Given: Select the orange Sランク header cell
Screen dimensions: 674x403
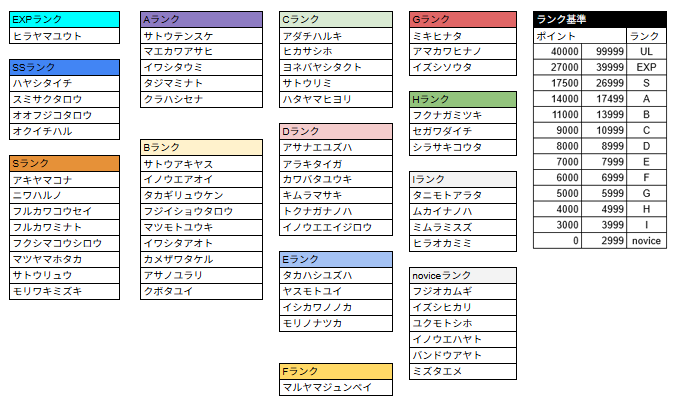Looking at the screenshot, I should [x=64, y=164].
